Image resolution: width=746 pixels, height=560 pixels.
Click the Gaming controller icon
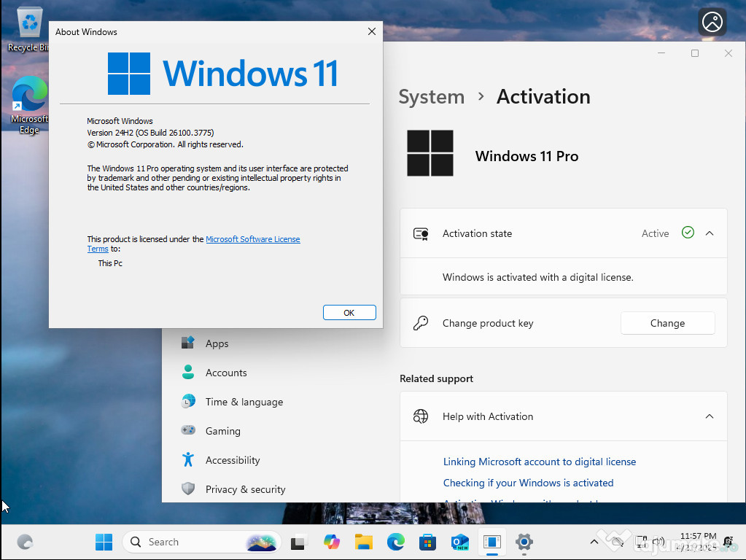pos(188,430)
